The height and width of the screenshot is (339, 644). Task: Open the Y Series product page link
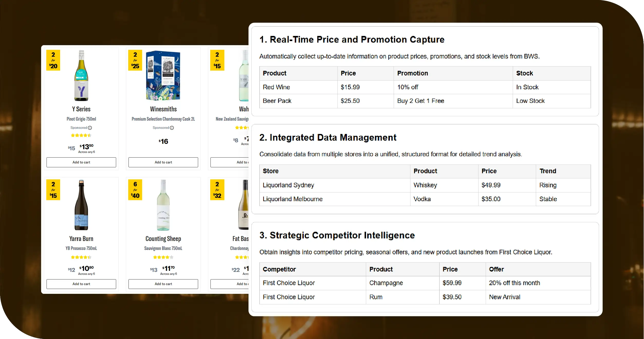[81, 109]
